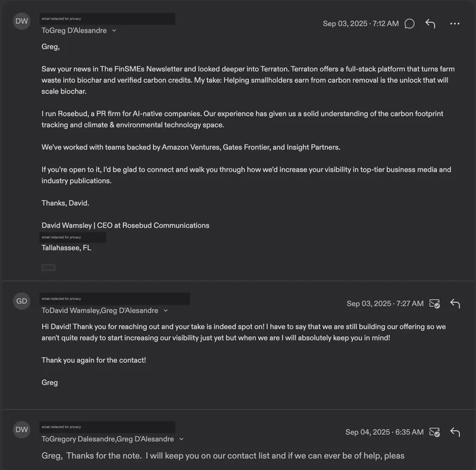Reply to the Sep 03 7:12 AM email

pyautogui.click(x=430, y=24)
